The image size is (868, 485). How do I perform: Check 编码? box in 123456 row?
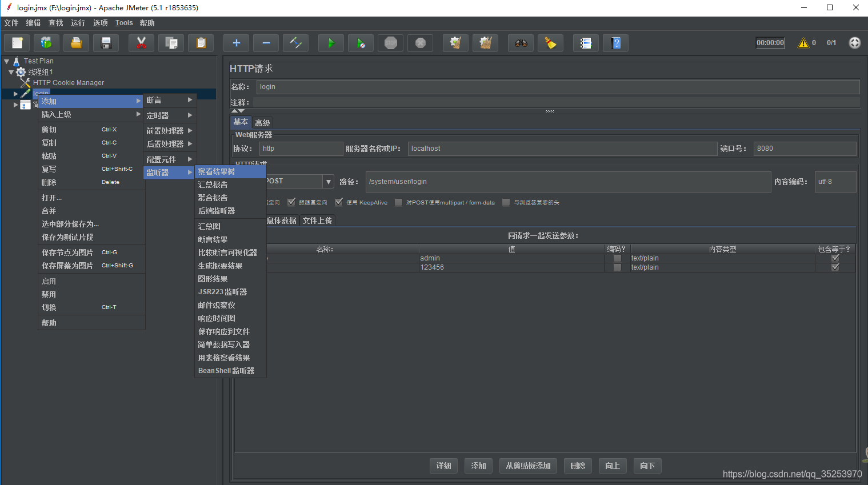coord(617,267)
